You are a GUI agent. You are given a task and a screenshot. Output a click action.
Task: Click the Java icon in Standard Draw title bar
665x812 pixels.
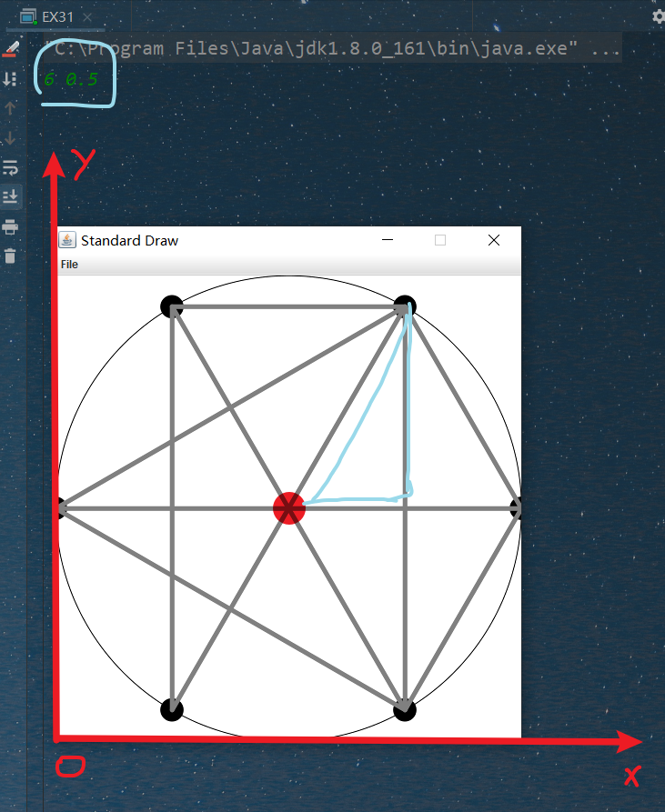click(67, 240)
